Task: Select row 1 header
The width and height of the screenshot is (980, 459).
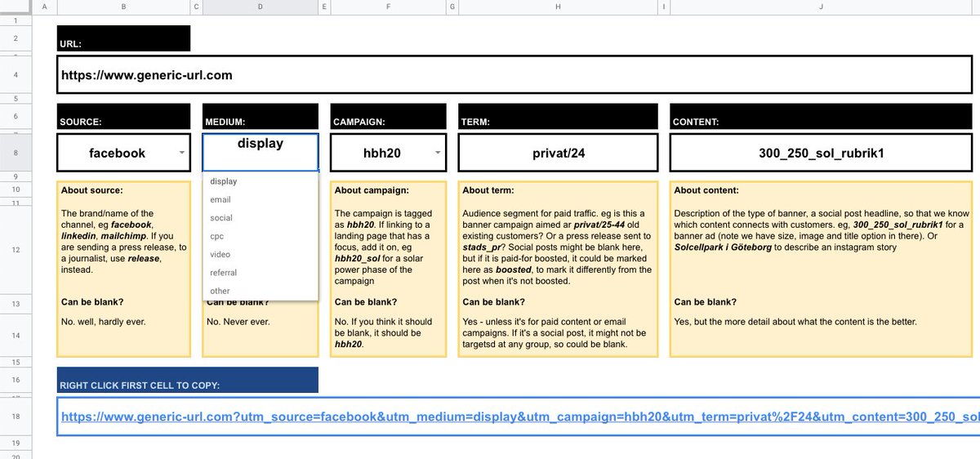Action: pos(16,20)
